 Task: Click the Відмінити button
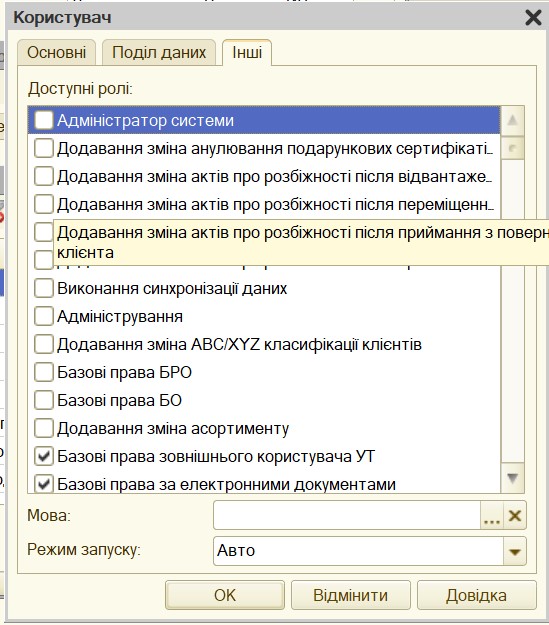[x=350, y=595]
